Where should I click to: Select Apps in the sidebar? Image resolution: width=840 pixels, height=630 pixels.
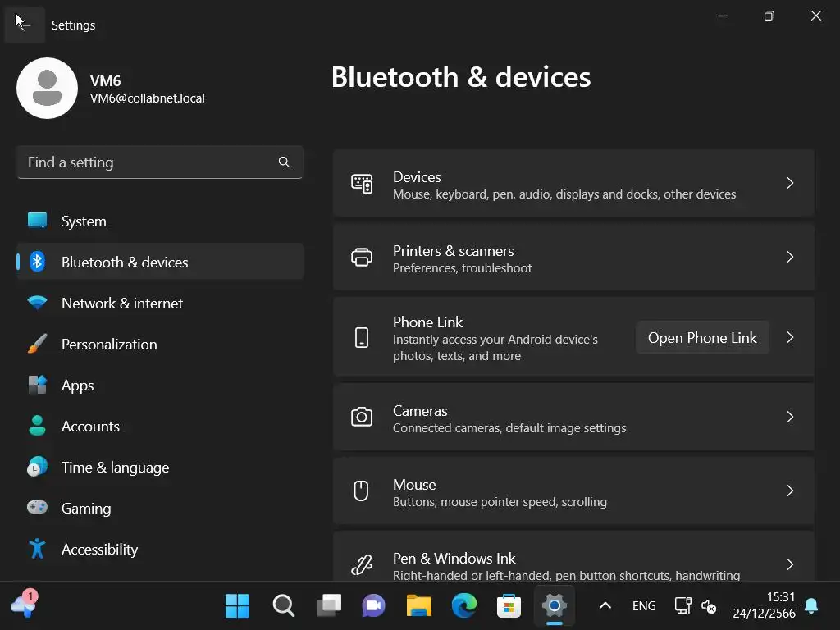pyautogui.click(x=160, y=385)
